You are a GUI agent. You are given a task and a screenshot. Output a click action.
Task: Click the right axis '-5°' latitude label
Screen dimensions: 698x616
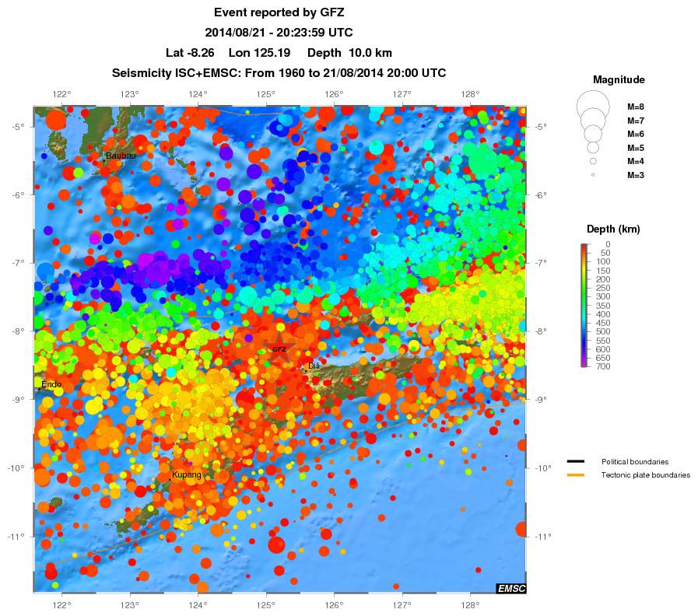(x=542, y=127)
